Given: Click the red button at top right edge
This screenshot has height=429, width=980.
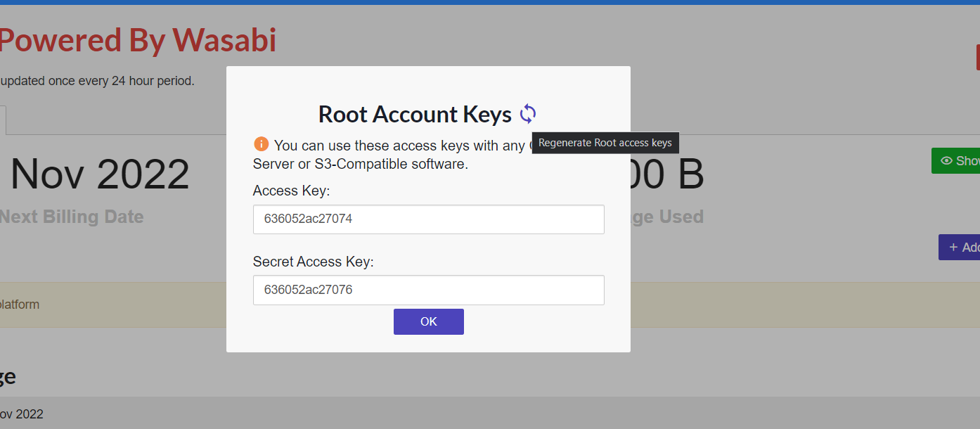Looking at the screenshot, I should pyautogui.click(x=977, y=58).
